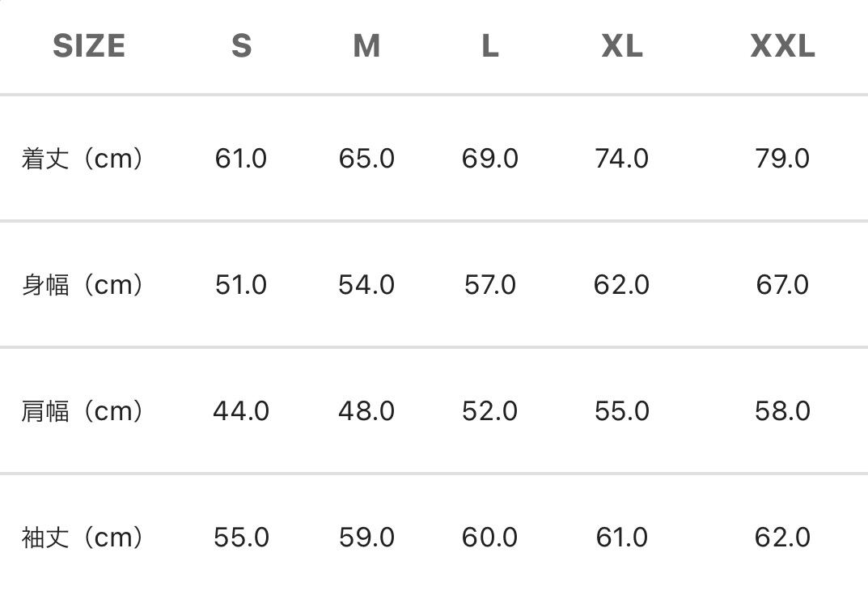Image resolution: width=868 pixels, height=595 pixels.
Task: Select the 肩幅 value 44.0 for size S
Action: (241, 411)
